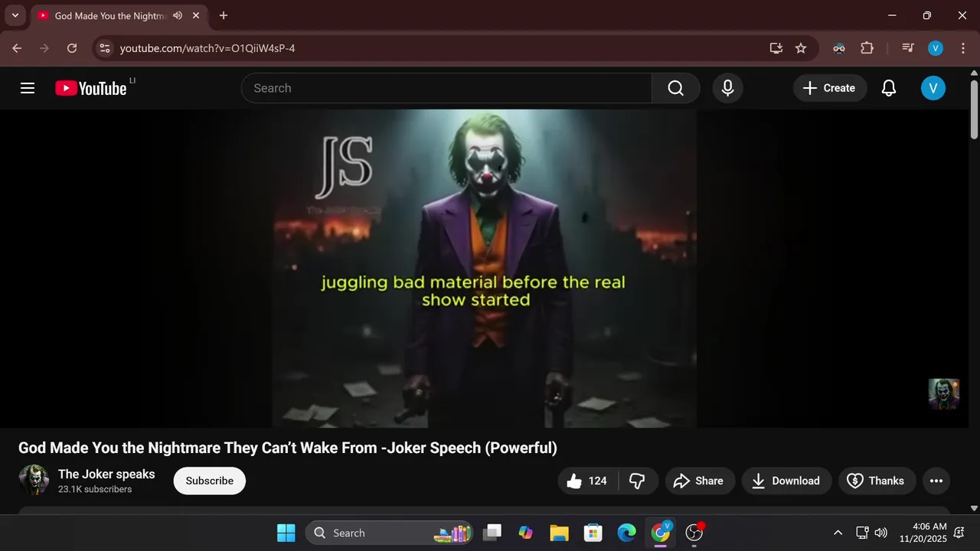The image size is (980, 551).
Task: Open The Joker speaks channel avatar
Action: (34, 480)
